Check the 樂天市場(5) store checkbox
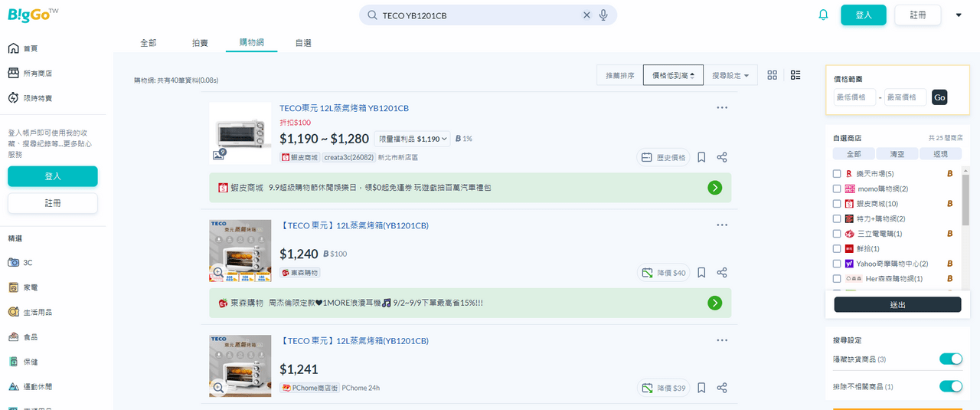This screenshot has width=980, height=410. tap(837, 174)
